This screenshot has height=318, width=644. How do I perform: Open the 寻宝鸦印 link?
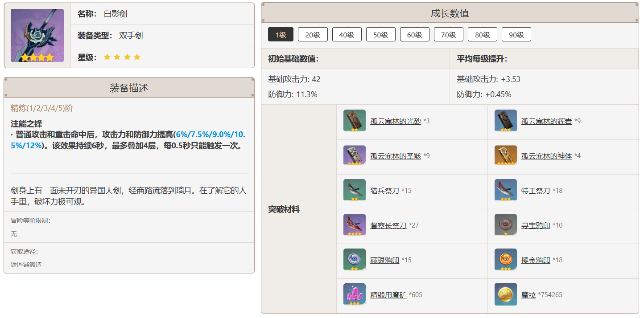click(536, 225)
